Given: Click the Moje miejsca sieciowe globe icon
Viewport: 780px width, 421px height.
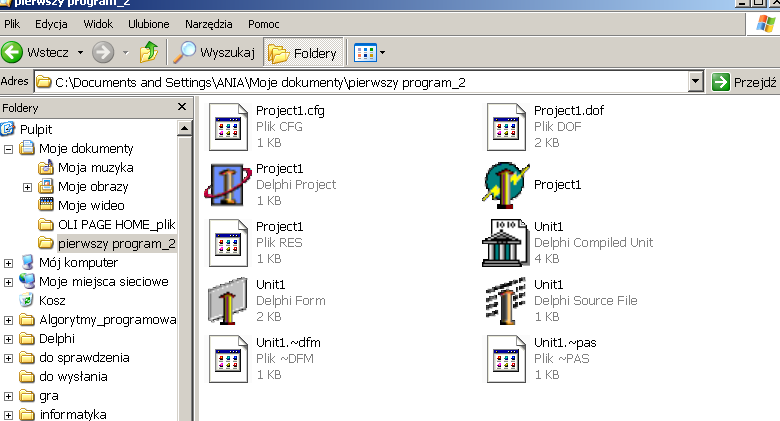Looking at the screenshot, I should [x=27, y=281].
